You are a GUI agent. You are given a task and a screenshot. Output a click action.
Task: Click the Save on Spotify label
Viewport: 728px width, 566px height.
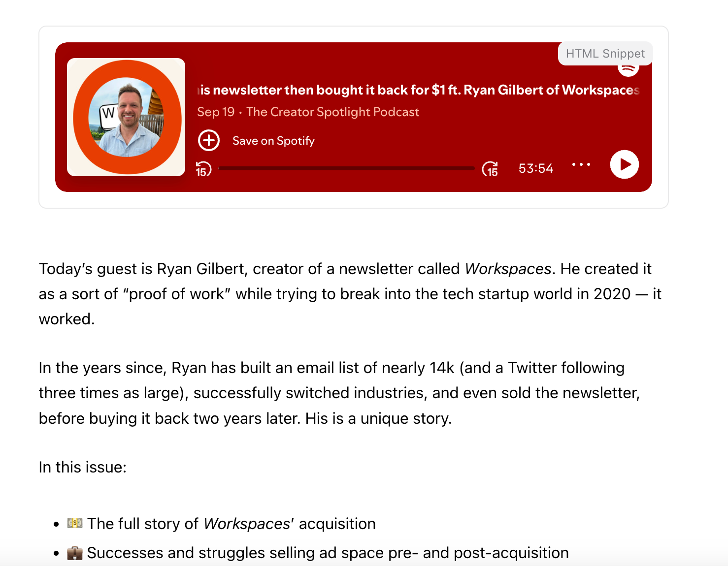tap(273, 141)
